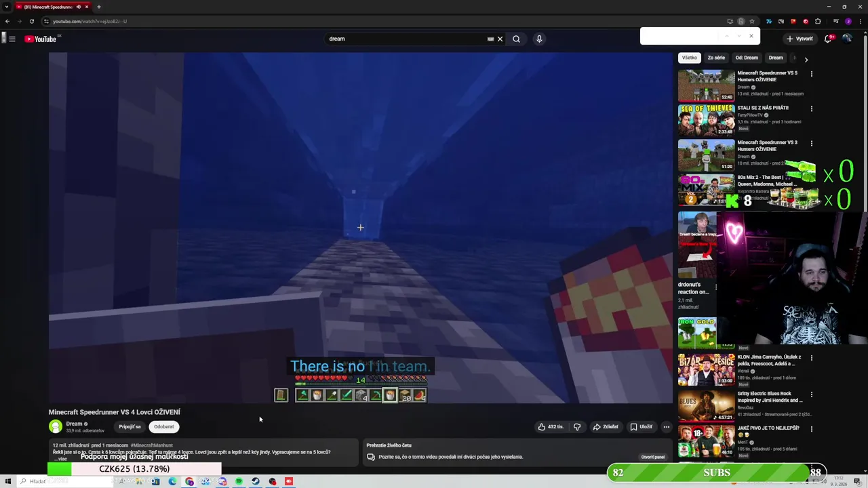
Task: Mute the Minecraft Speedrunner tab audio icon
Action: (x=79, y=7)
